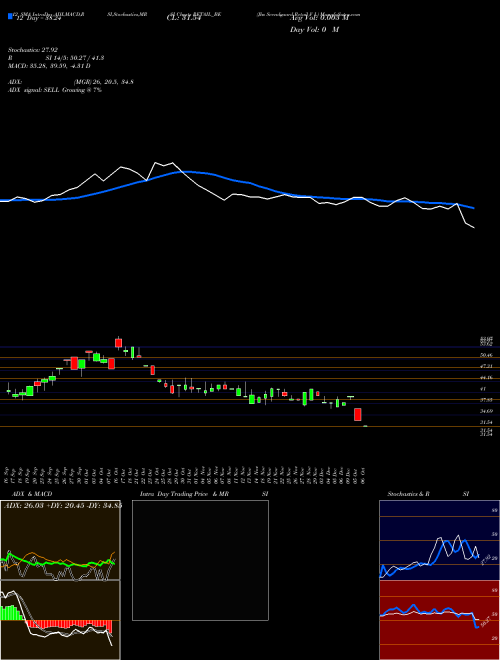Screen dimensions: 500x660
Task: Click the 'Day Vol: 0 M' label
Action: (x=314, y=30)
